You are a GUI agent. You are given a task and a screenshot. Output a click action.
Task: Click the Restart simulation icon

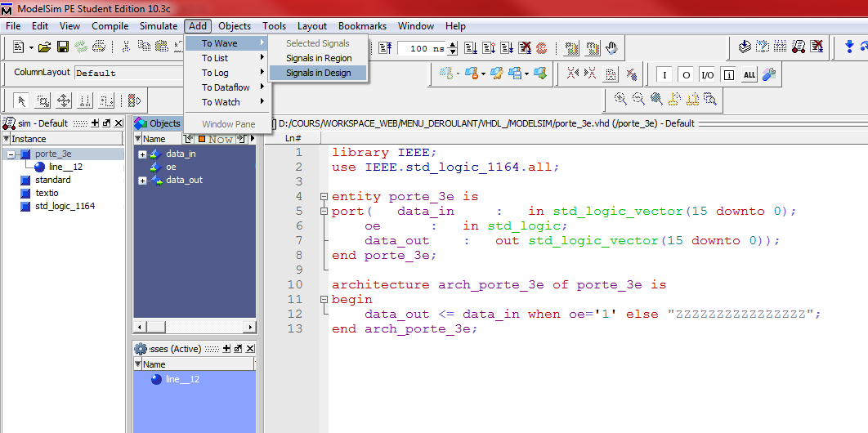[386, 48]
